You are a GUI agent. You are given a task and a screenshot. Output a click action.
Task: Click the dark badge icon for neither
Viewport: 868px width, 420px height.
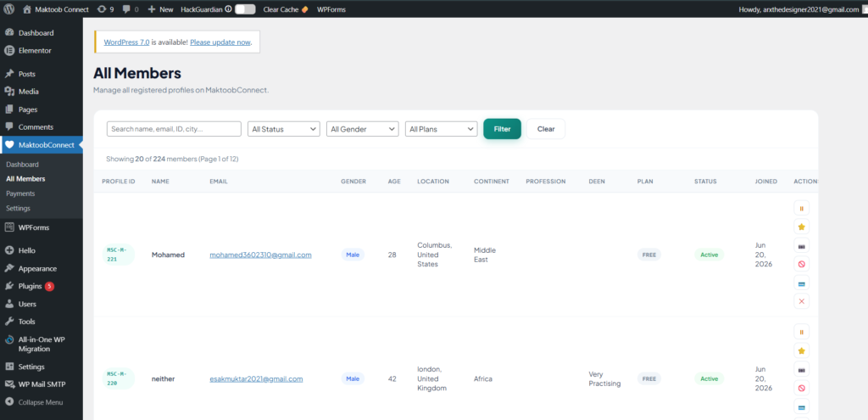point(801,369)
